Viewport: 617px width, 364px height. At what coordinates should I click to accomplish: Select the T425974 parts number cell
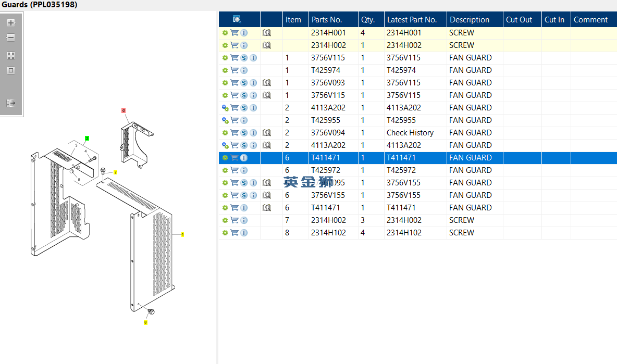point(334,70)
